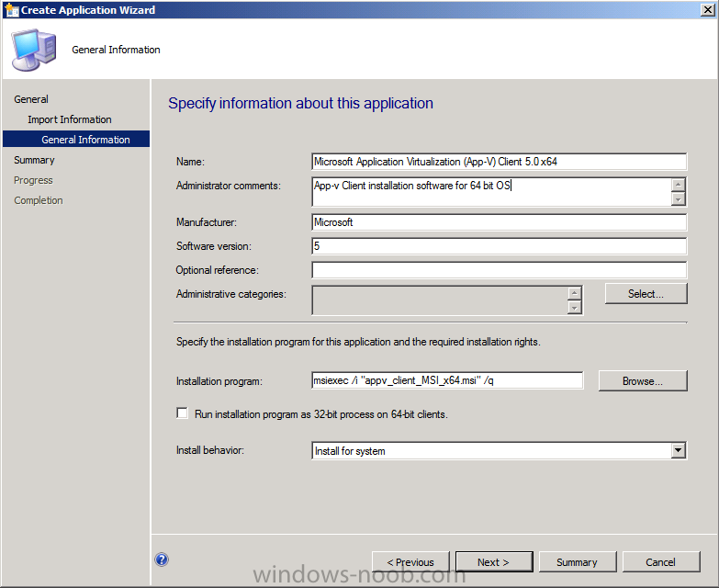The width and height of the screenshot is (719, 588).
Task: Open the Import Information step
Action: (70, 119)
